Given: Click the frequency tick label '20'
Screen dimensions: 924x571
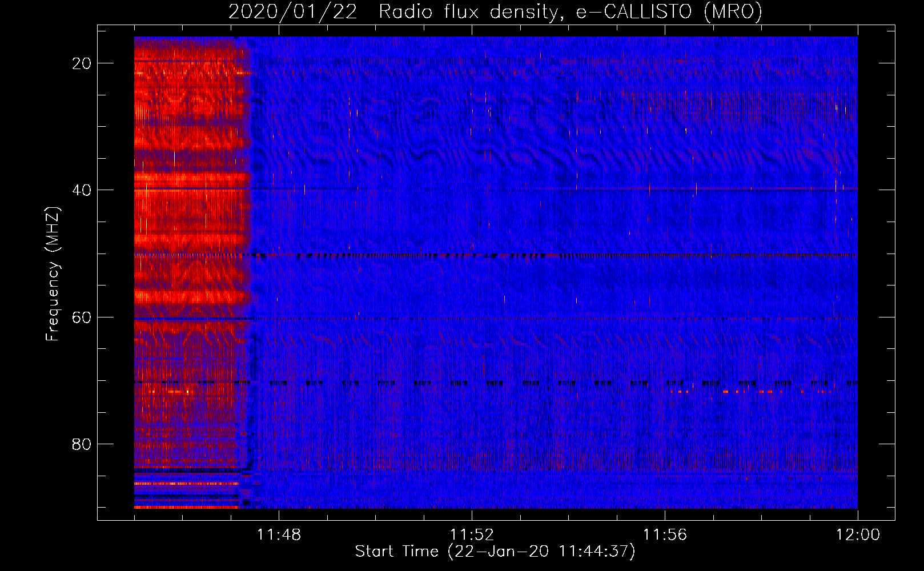Looking at the screenshot, I should pos(82,63).
